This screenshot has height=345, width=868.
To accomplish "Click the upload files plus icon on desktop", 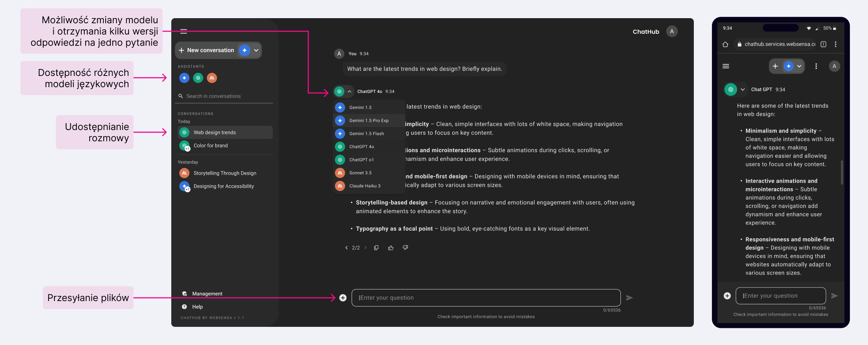I will point(343,298).
